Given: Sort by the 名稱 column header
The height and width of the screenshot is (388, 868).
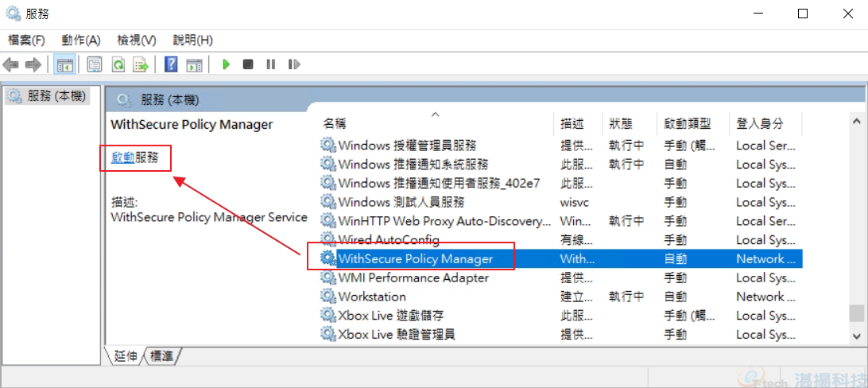Looking at the screenshot, I should (435, 123).
